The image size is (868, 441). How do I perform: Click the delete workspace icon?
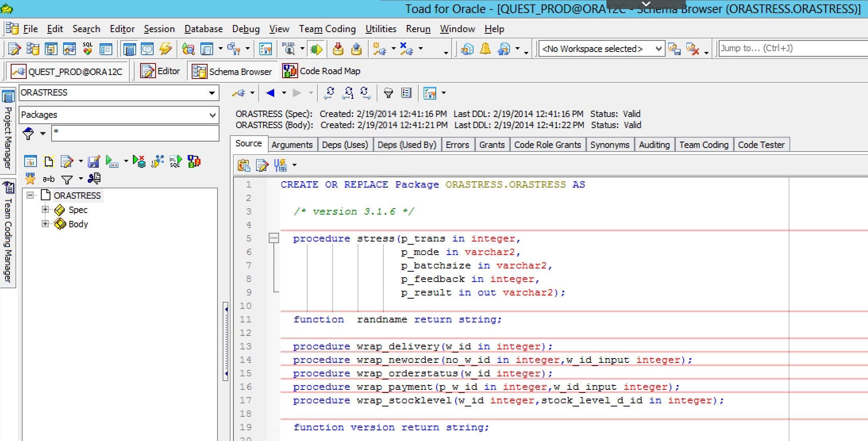[693, 49]
